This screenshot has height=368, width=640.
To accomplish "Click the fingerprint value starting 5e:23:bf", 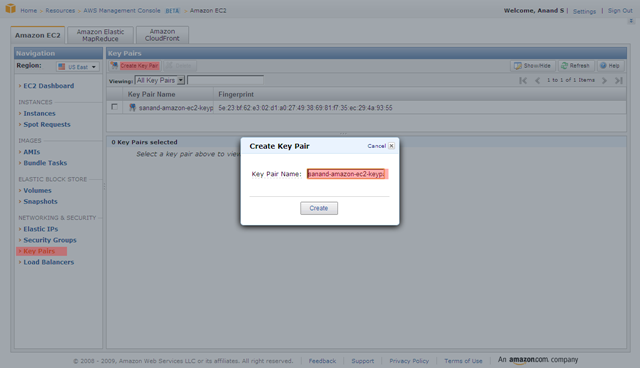I will coord(305,108).
